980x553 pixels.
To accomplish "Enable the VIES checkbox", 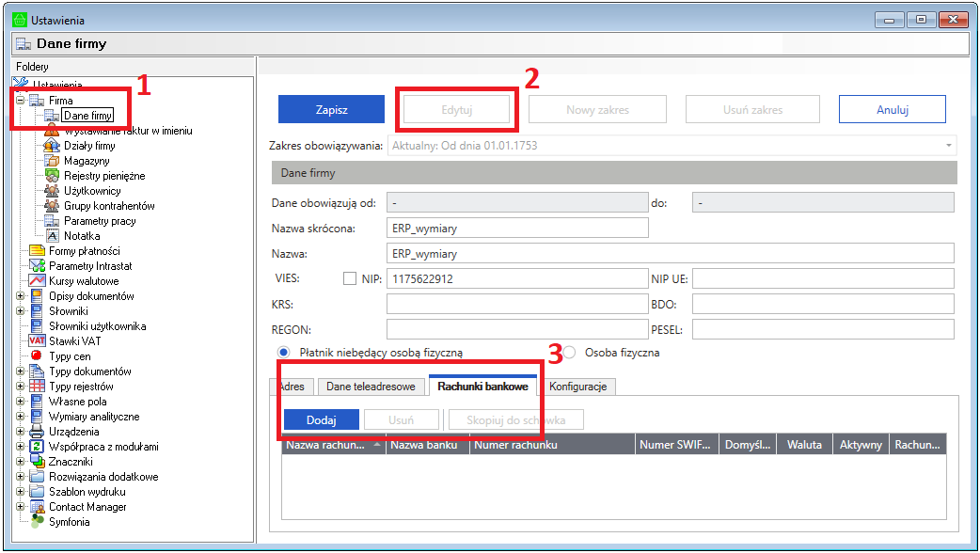I will click(350, 278).
